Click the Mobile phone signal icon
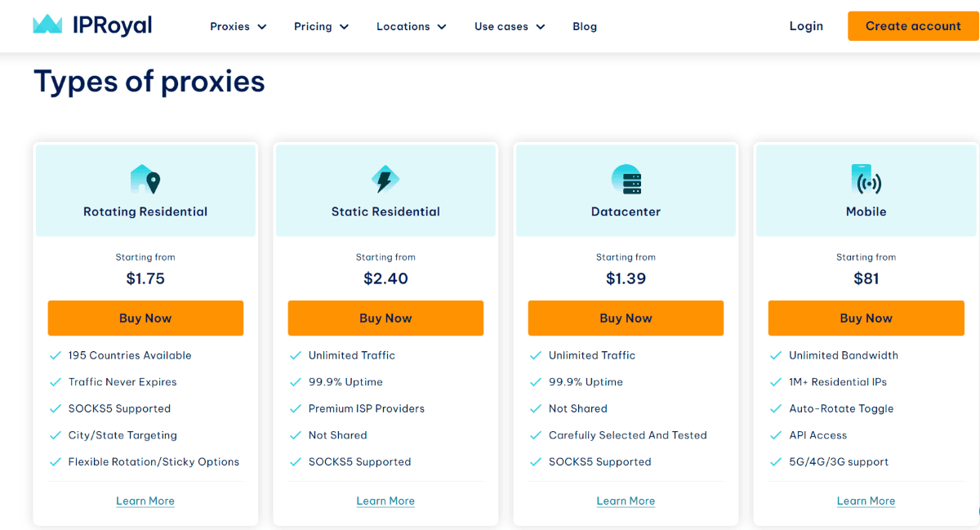 [x=866, y=179]
